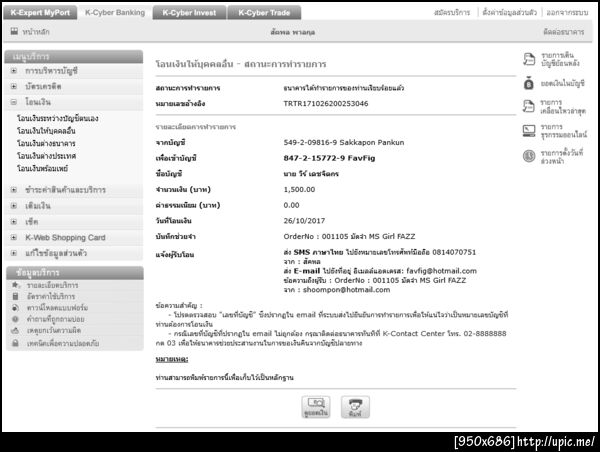The height and width of the screenshot is (452, 600).
Task: Click the padlock icon beside เทคนิคเพื่อความปลอดภัย
Action: tap(15, 343)
